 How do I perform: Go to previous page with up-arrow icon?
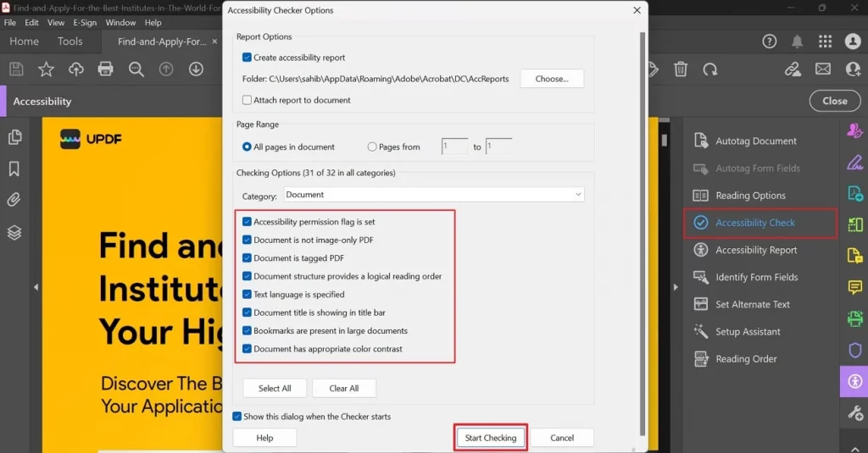tap(166, 69)
